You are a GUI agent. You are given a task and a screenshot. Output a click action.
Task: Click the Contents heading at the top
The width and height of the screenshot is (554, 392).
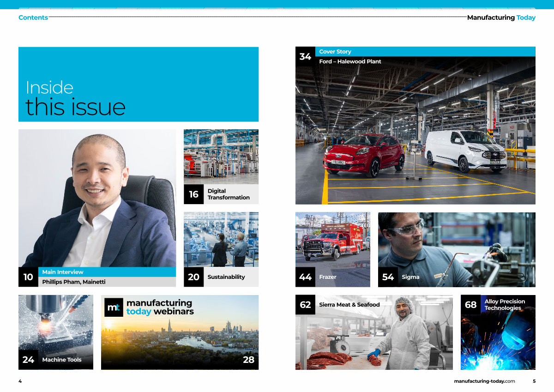[33, 18]
